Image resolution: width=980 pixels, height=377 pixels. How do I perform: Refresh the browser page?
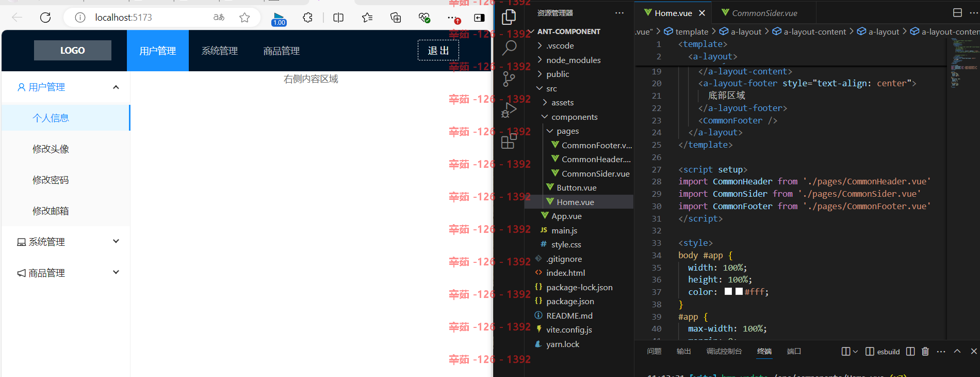point(45,18)
